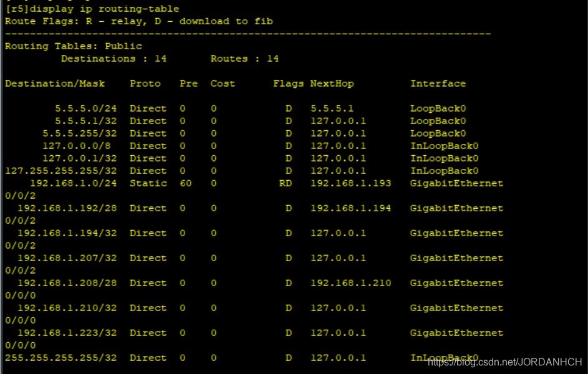Select destination 192.168.1.194/32
Image resolution: width=588 pixels, height=374 pixels.
point(67,233)
